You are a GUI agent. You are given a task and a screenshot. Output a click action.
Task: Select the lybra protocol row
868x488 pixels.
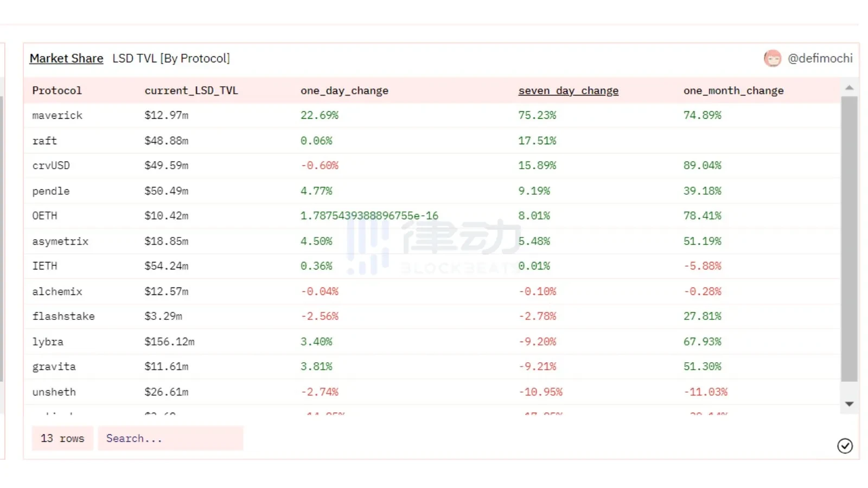pyautogui.click(x=48, y=342)
